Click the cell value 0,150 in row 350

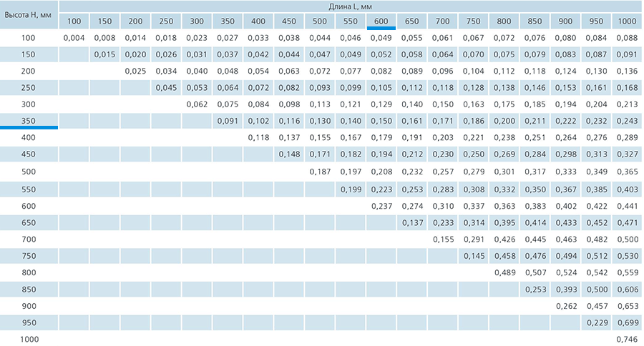381,121
